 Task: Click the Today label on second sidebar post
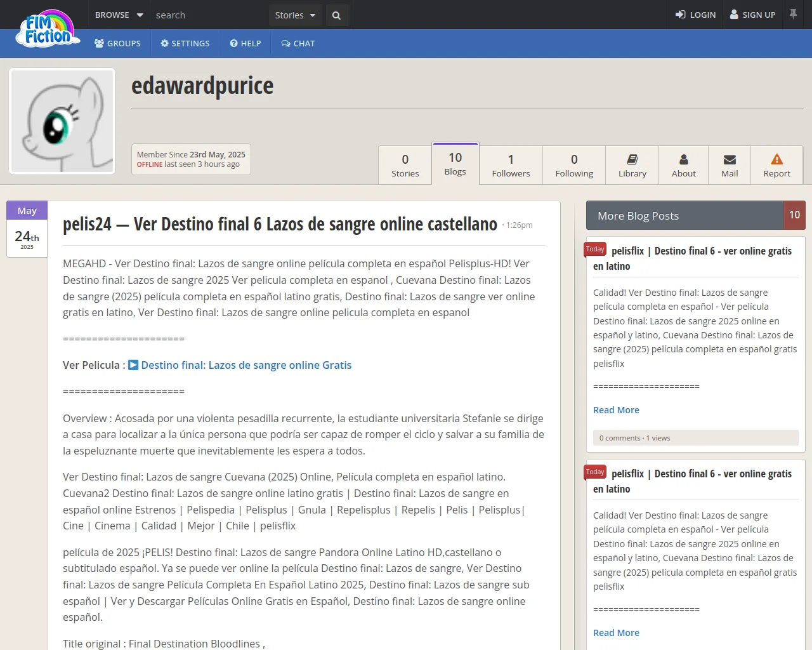pyautogui.click(x=595, y=472)
